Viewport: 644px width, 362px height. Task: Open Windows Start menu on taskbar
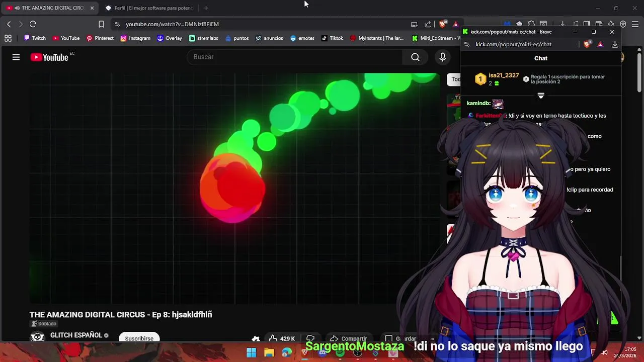tap(251, 352)
